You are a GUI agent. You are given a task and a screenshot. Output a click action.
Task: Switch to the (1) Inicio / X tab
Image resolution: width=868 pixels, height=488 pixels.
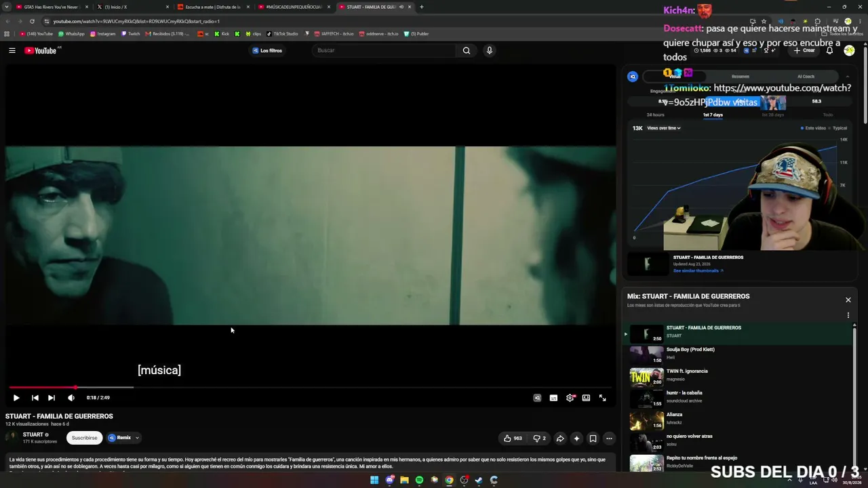coord(132,7)
